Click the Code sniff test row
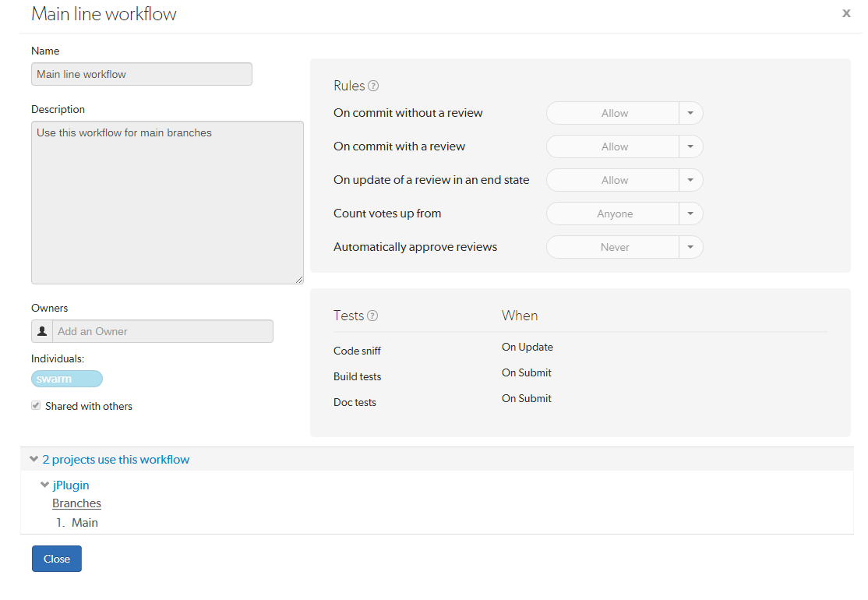This screenshot has width=868, height=600. tap(357, 351)
